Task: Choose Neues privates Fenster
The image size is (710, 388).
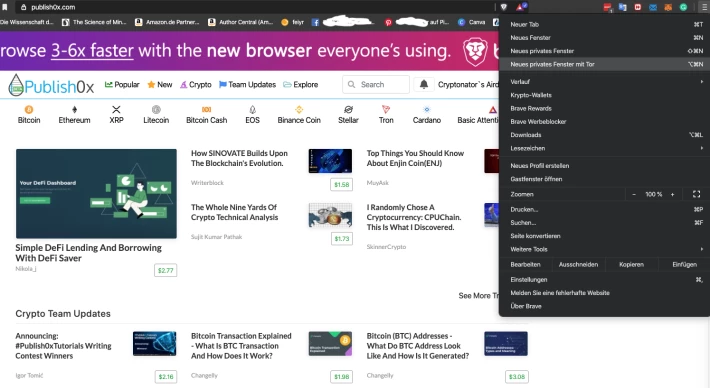Action: (604, 51)
